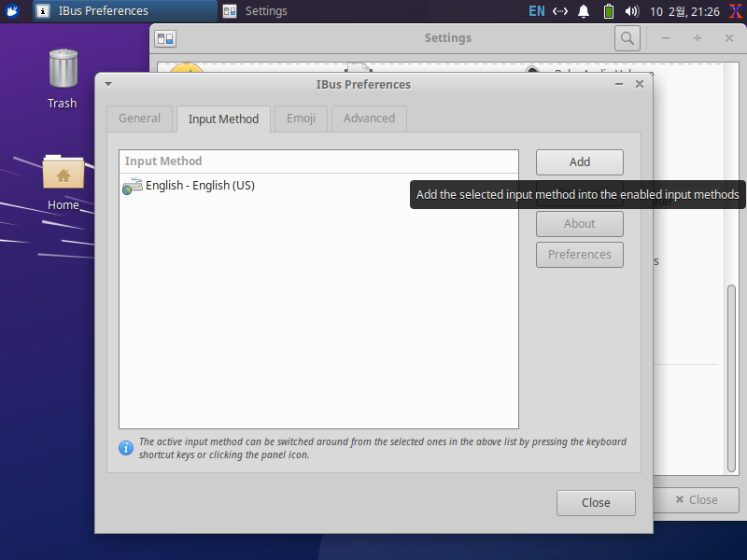Click the clock showing 21:26

coord(684,11)
